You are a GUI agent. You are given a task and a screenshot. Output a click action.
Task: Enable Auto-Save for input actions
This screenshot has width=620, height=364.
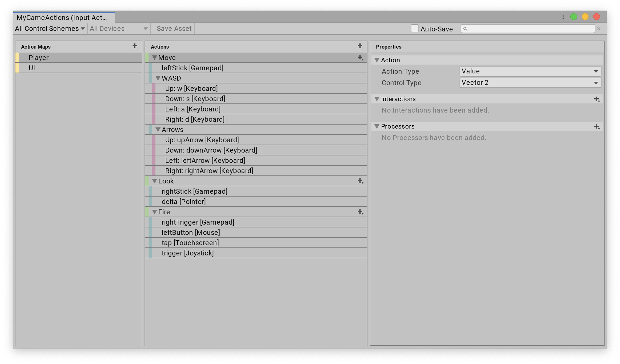tap(414, 29)
